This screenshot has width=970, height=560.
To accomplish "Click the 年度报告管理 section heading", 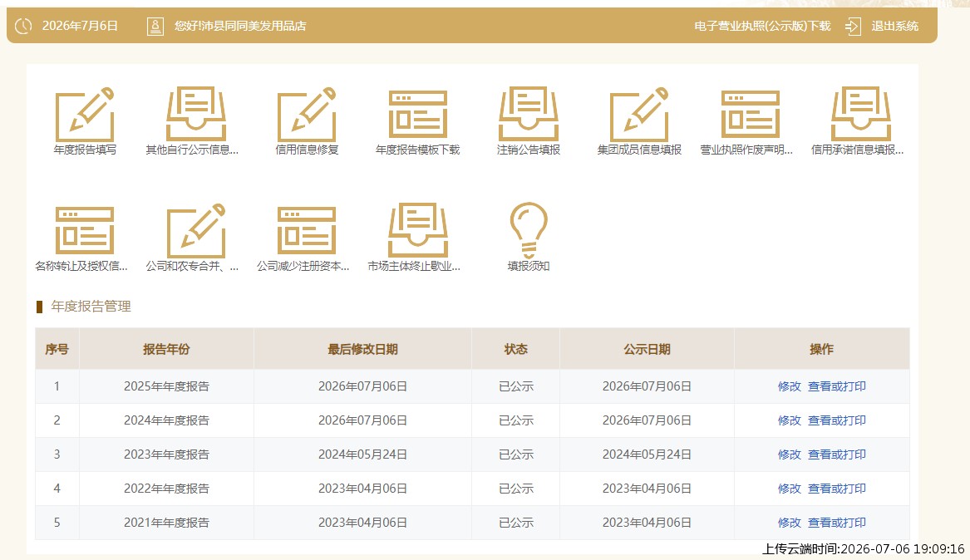I will 91,307.
